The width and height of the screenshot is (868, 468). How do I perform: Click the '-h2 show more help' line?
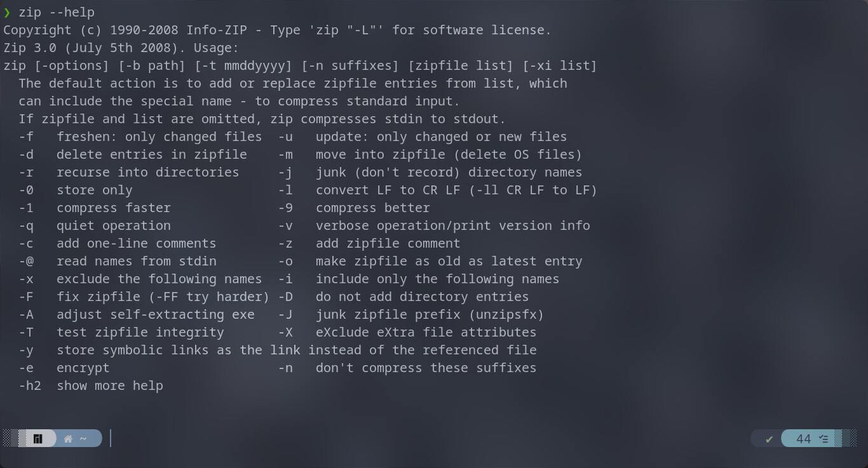pos(91,385)
